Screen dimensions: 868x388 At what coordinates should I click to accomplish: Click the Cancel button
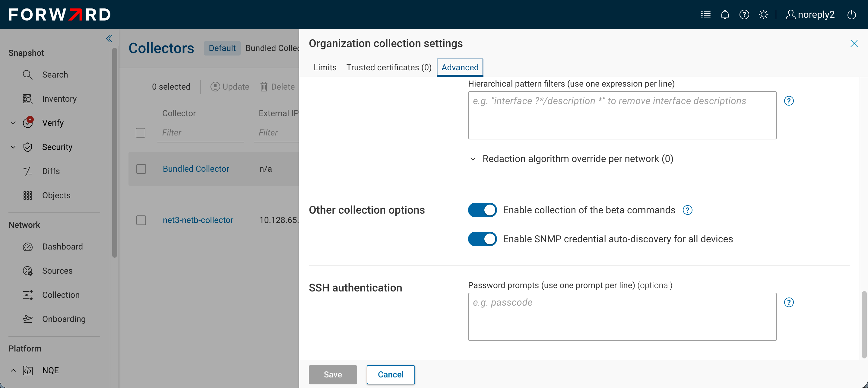coord(391,375)
